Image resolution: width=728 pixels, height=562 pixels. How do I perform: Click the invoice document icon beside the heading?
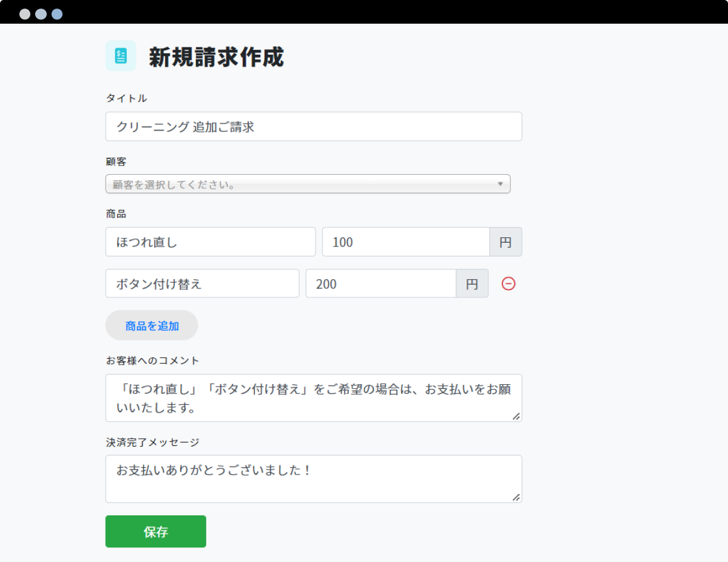pos(121,56)
